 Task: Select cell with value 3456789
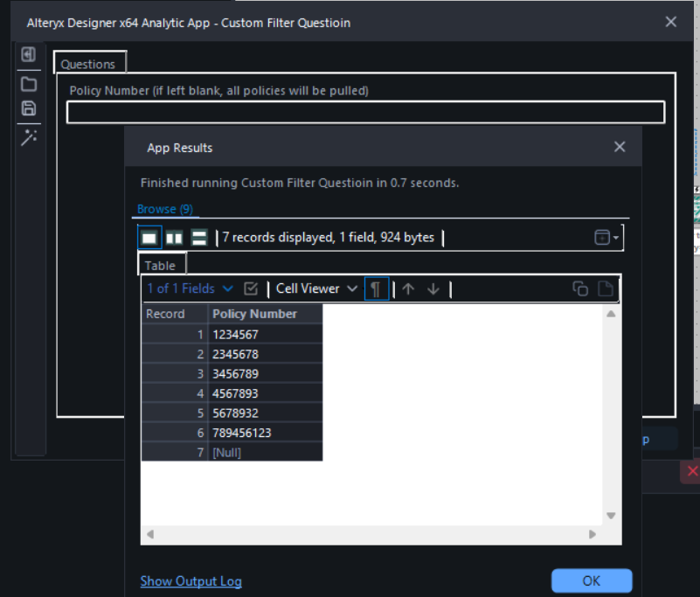pos(265,374)
